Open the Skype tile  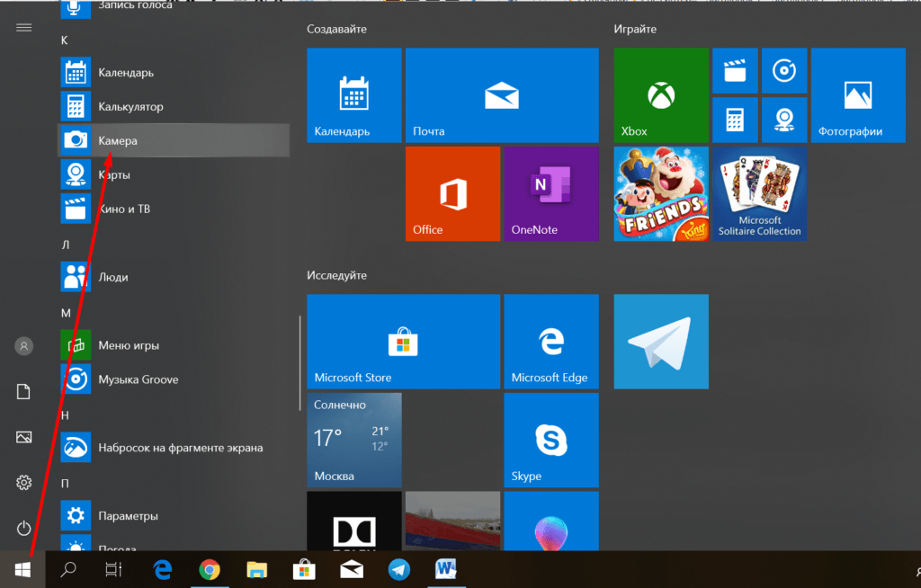pyautogui.click(x=550, y=441)
